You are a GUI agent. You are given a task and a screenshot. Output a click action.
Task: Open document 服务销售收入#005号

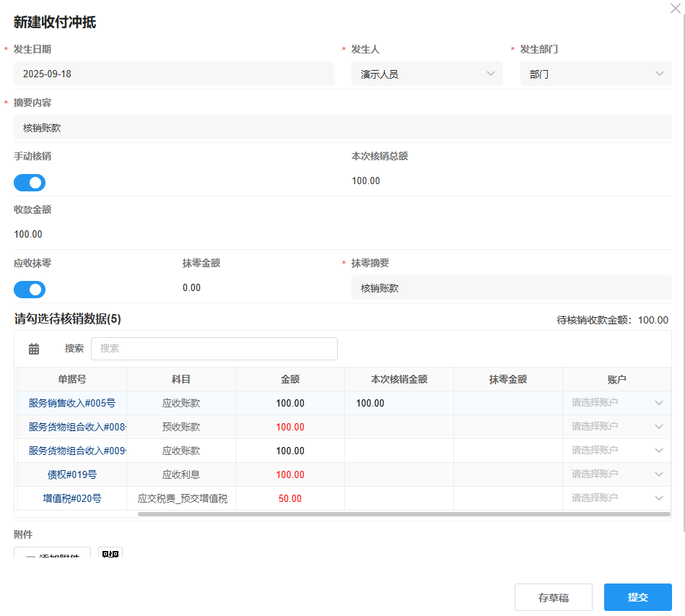[70, 403]
